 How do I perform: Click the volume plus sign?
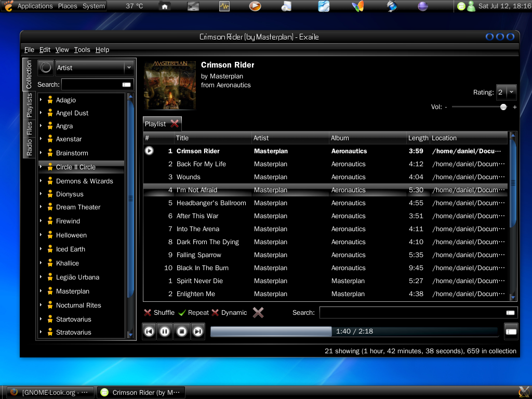coord(514,107)
